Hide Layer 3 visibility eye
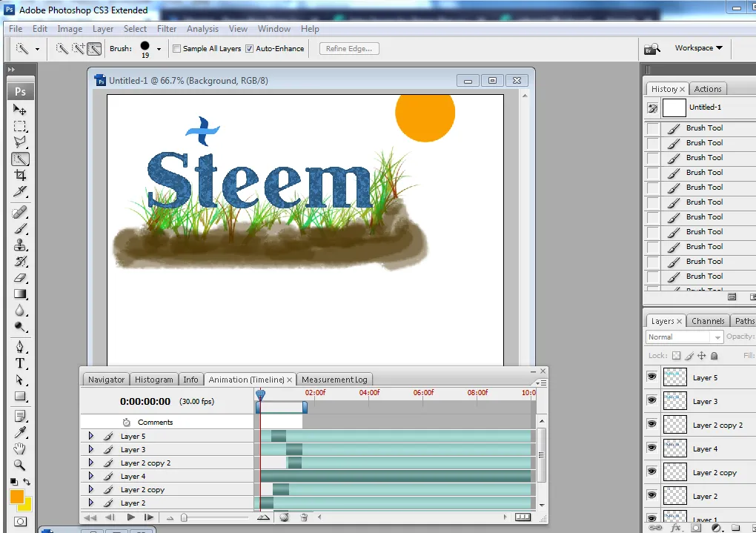This screenshot has width=756, height=533. (x=651, y=400)
